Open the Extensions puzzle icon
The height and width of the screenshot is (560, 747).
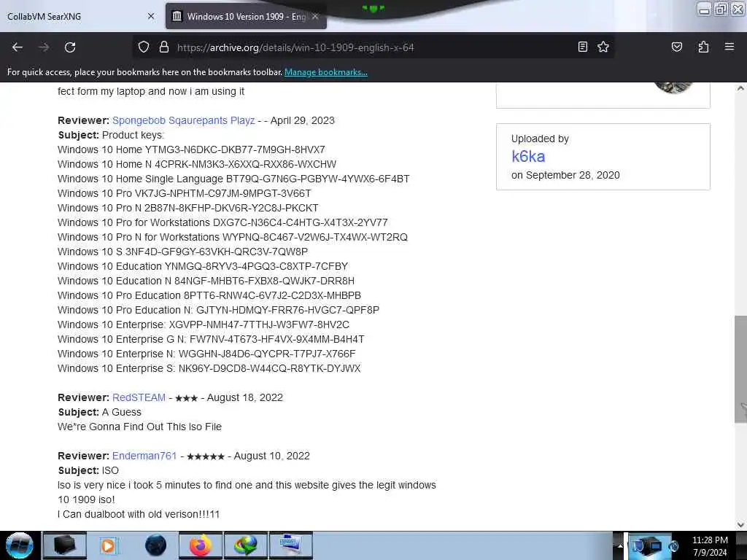point(703,47)
